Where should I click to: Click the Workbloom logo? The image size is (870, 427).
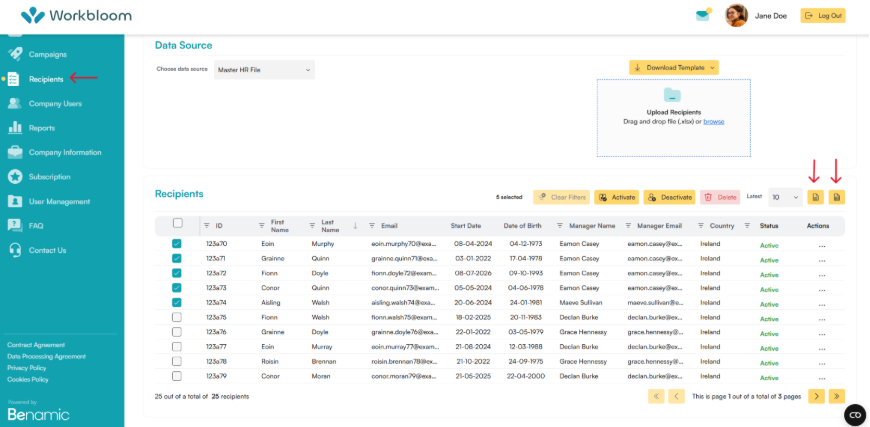[77, 15]
